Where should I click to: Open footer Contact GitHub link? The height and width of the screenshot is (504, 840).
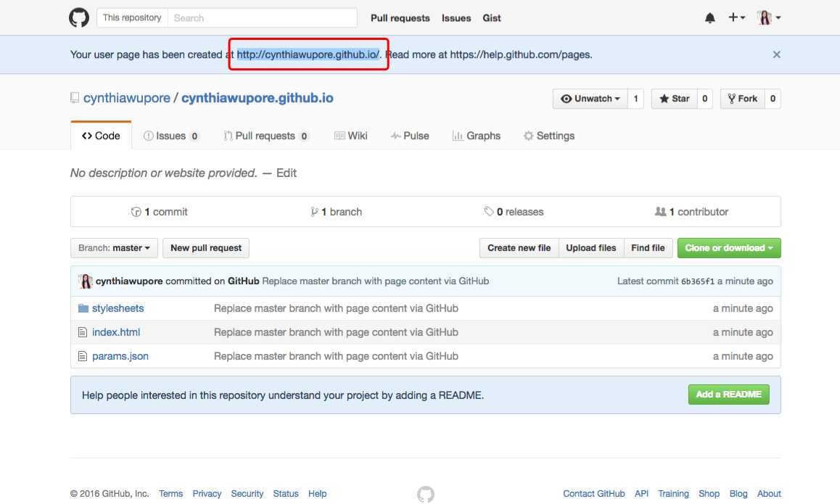593,494
